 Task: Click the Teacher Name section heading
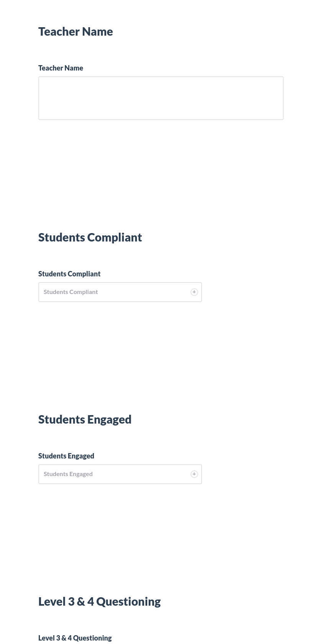pyautogui.click(x=76, y=31)
